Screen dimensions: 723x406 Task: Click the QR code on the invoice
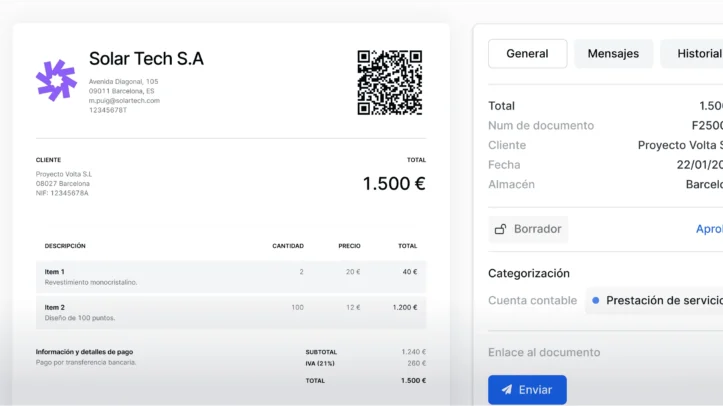(389, 82)
